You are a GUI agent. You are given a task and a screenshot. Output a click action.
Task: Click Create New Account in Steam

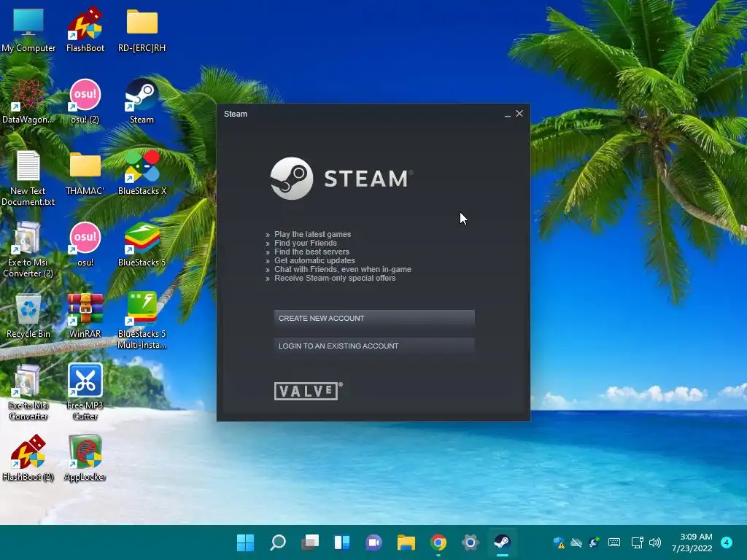(374, 318)
